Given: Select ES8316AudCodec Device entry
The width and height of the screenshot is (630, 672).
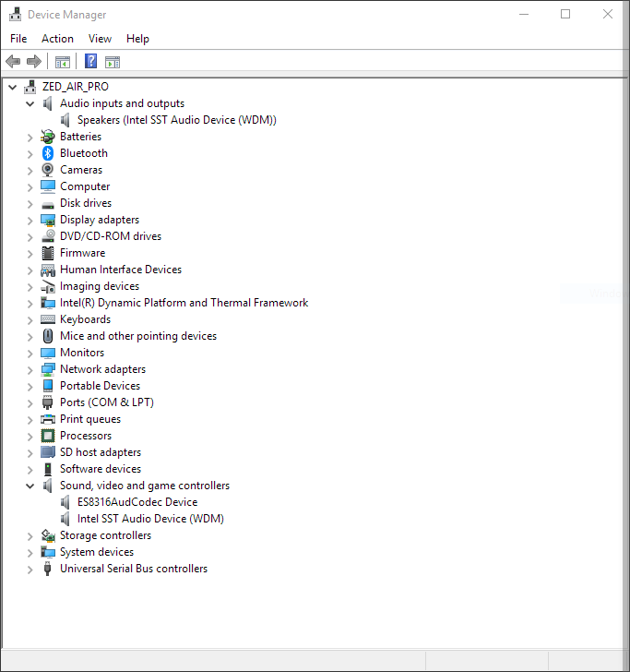Looking at the screenshot, I should pos(137,502).
